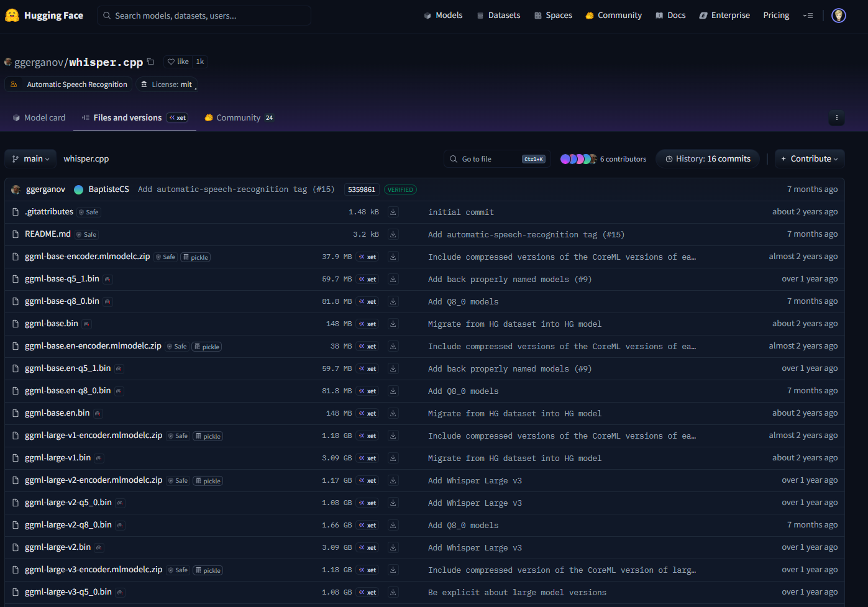Click the VERIFIED commit badge

tap(400, 190)
